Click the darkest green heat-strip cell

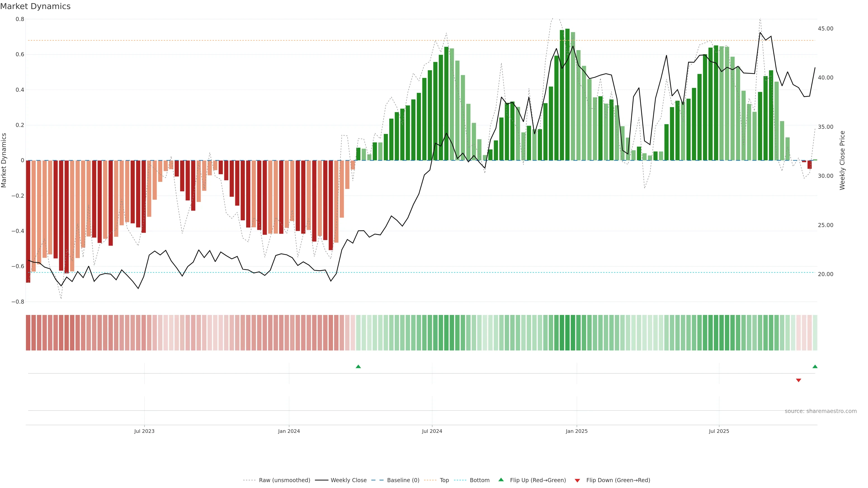click(x=567, y=333)
